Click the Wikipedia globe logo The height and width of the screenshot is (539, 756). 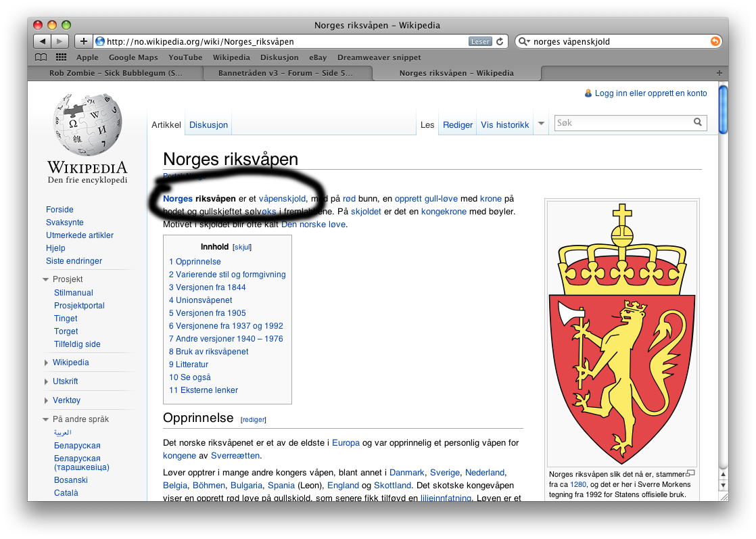tap(87, 124)
